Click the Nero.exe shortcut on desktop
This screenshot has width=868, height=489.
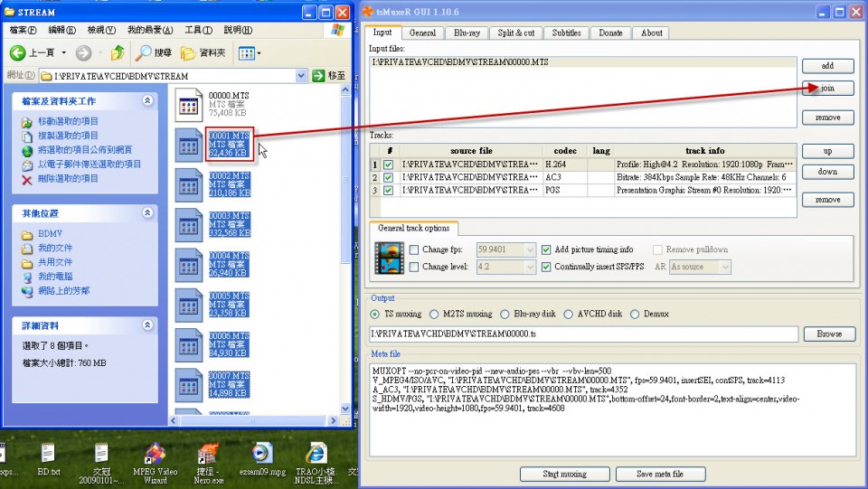[x=208, y=457]
